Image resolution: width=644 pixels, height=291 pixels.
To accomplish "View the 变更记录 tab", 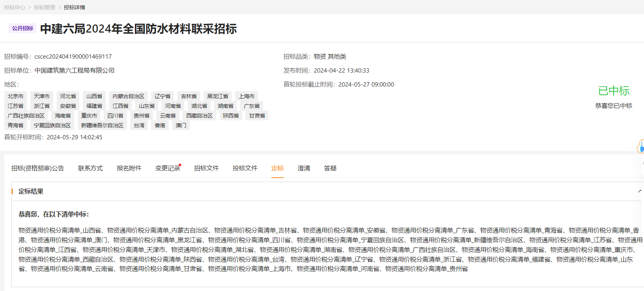I will click(168, 168).
